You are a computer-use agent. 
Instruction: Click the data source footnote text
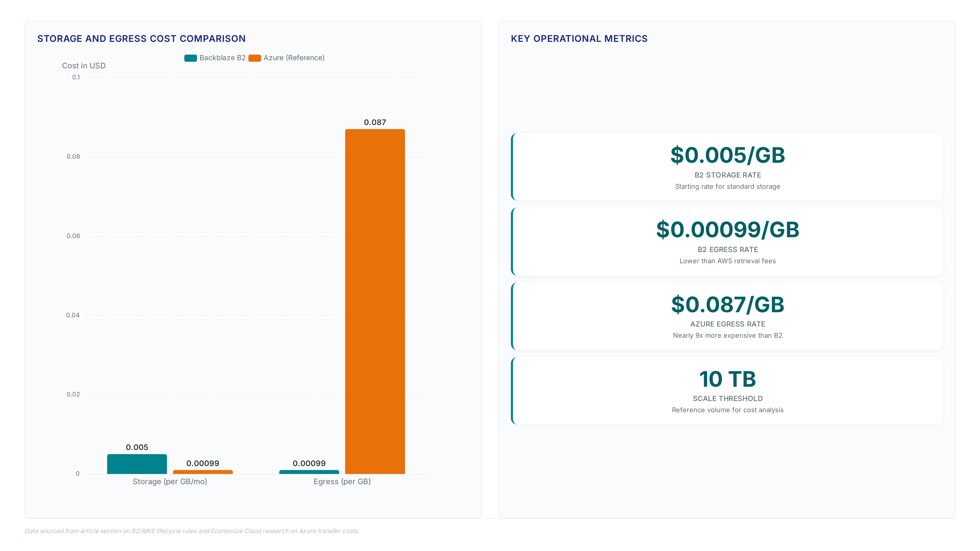[192, 531]
